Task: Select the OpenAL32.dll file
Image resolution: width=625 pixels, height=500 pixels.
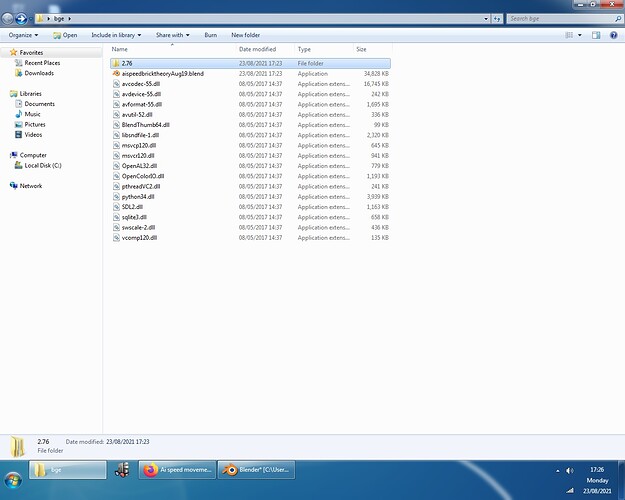Action: click(250, 166)
